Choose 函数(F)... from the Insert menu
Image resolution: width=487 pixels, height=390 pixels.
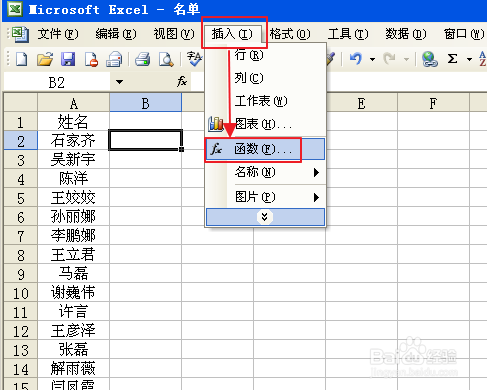tap(265, 149)
